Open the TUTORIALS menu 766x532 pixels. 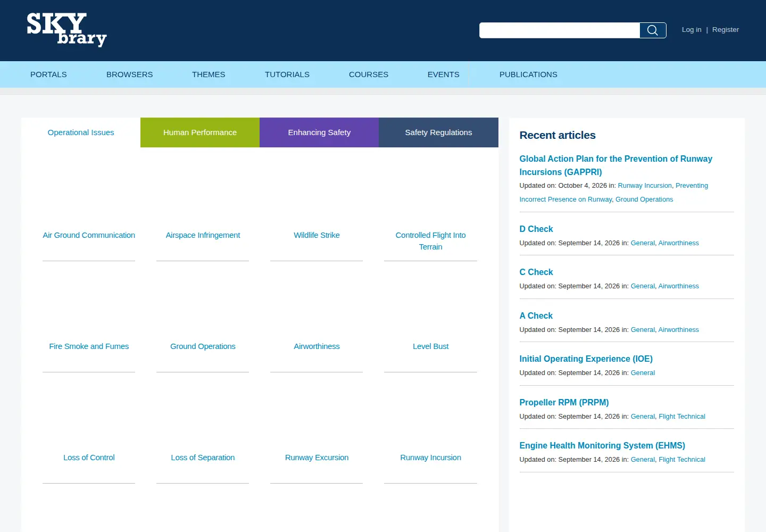point(287,74)
